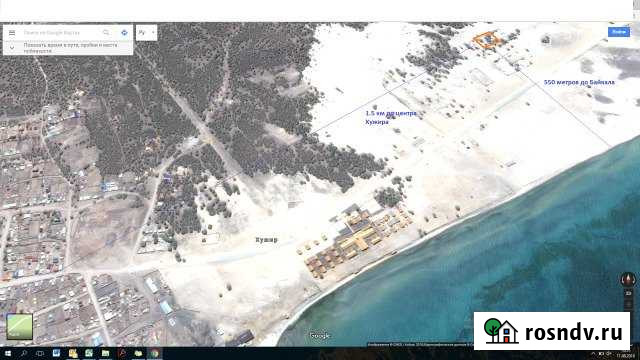Expand the travel time and traffic panel
The width and height of the screenshot is (640, 360).
click(x=12, y=48)
